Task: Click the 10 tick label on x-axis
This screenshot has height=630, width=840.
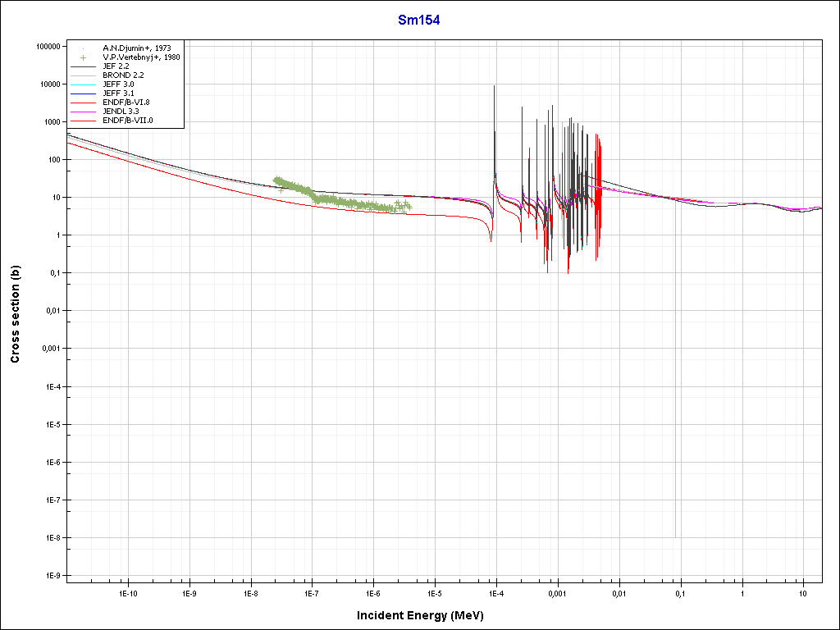Action: coord(802,593)
